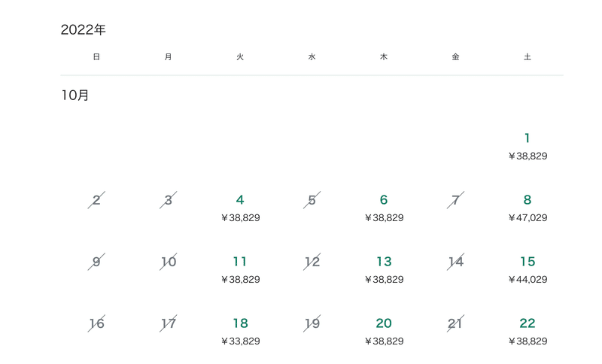Choose October 11 date
This screenshot has width=602, height=364.
(x=240, y=270)
